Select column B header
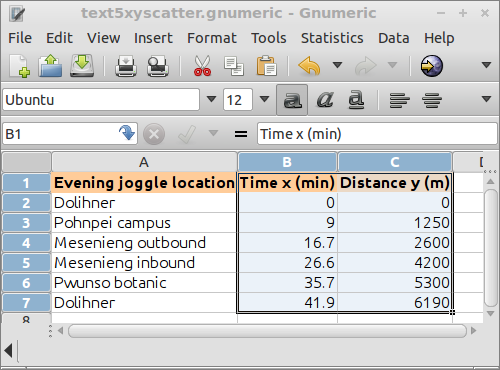500x370 pixels. coord(287,162)
